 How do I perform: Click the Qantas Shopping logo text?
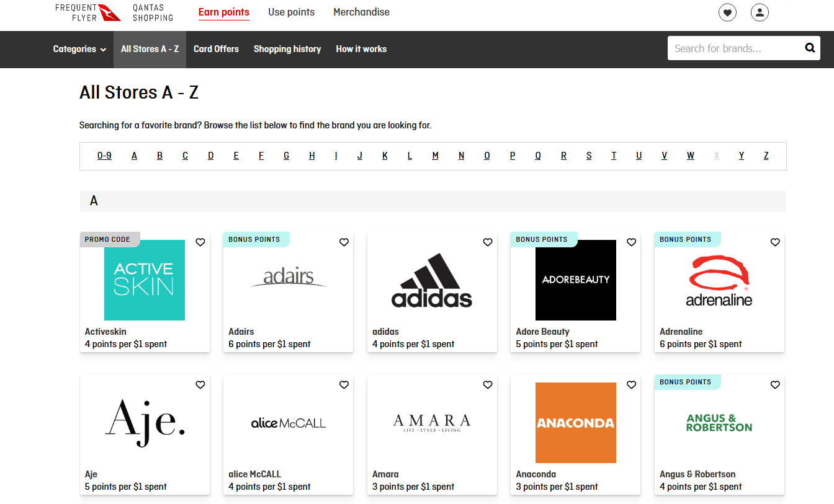point(153,12)
